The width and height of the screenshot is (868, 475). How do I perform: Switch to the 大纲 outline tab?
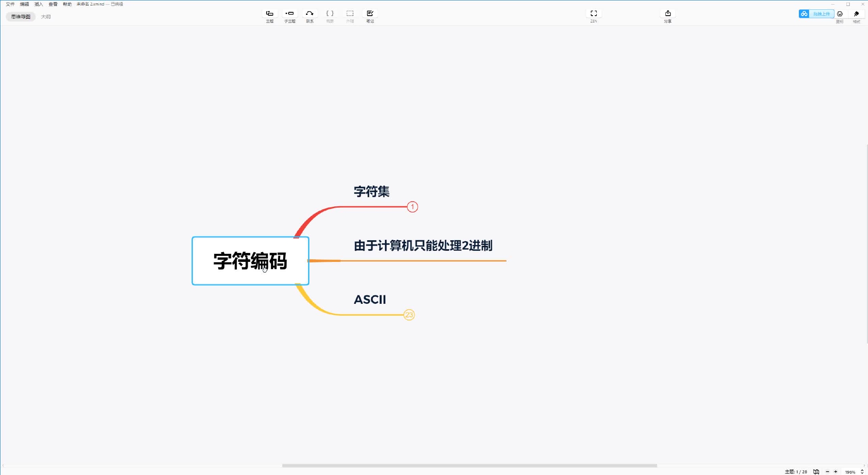tap(46, 17)
